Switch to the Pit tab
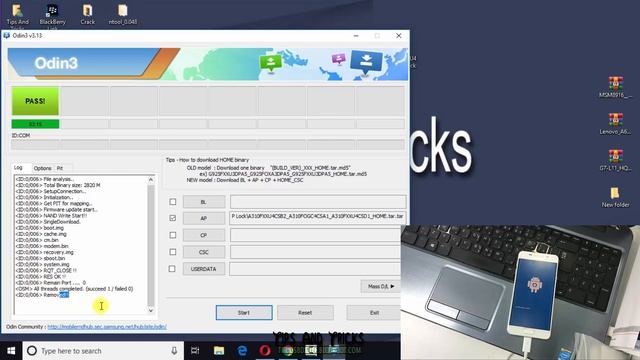 tap(60, 168)
